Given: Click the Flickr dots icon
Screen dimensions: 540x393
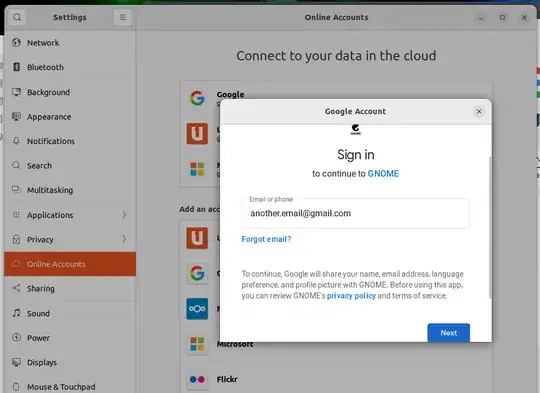Looking at the screenshot, I should (x=197, y=379).
